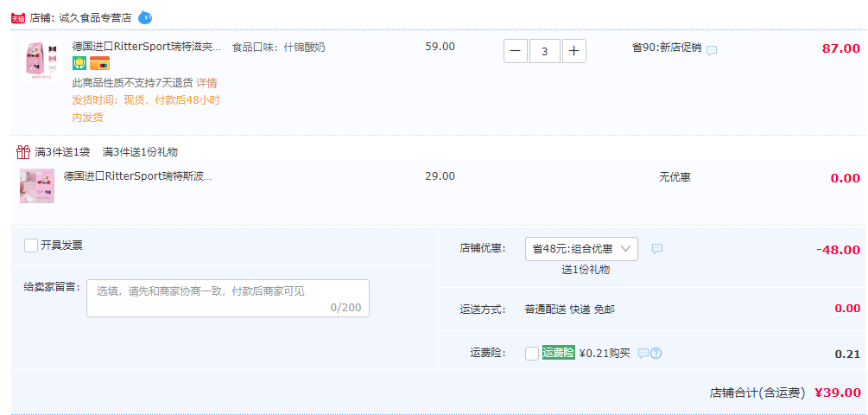Open product link 德国进口RitterSport瑞特滋夹...
Viewport: 868px width, 415px height.
coord(147,47)
